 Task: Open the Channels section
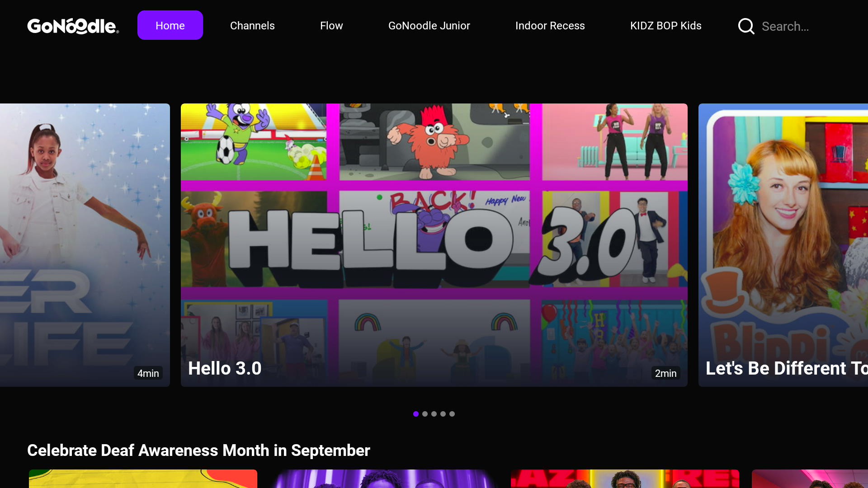coord(252,25)
